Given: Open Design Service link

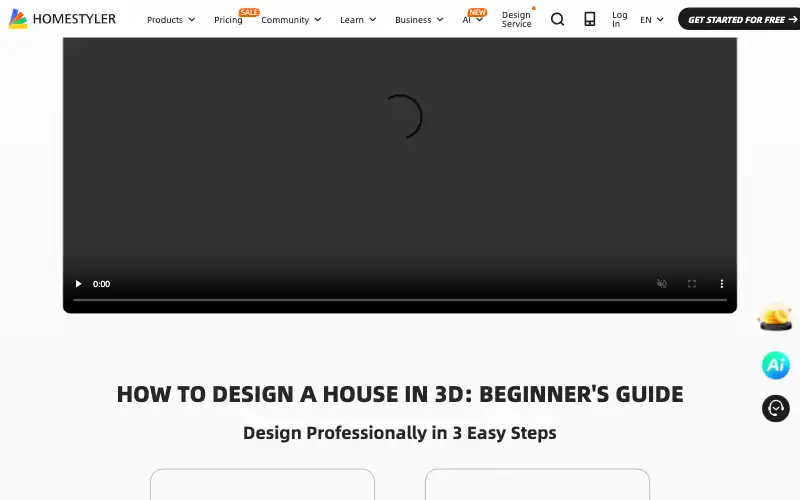Looking at the screenshot, I should coord(516,19).
